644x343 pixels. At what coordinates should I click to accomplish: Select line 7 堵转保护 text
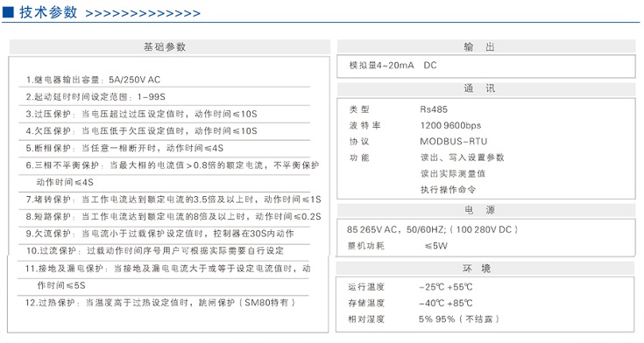[173, 199]
